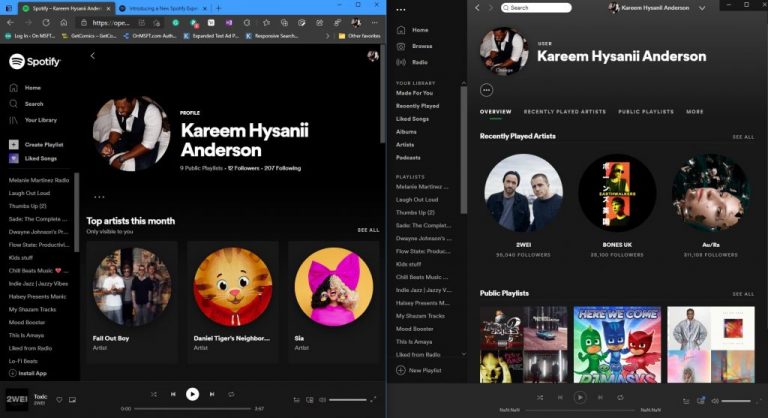The image size is (768, 418).
Task: Click Radio icon in desktop app sidebar
Action: 401,62
